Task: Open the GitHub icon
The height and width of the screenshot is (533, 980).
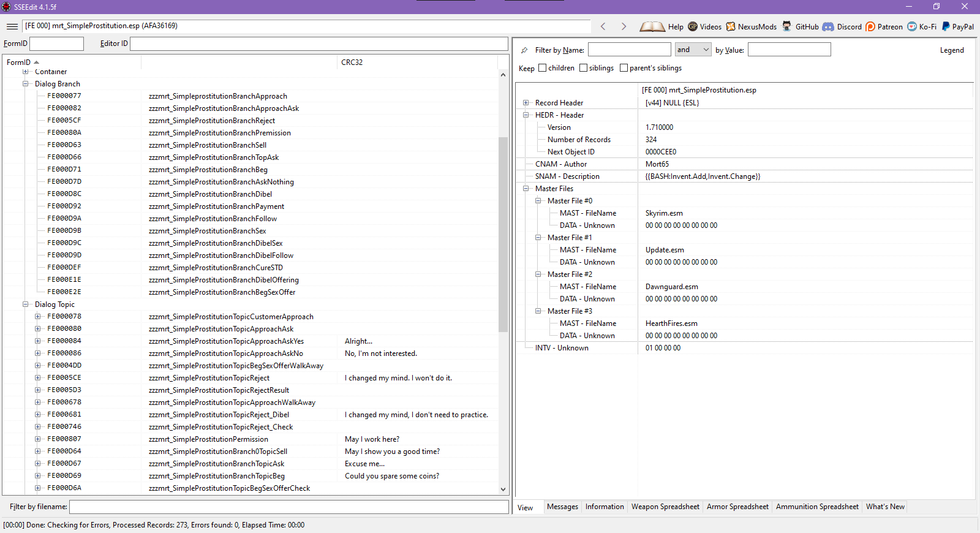Action: pyautogui.click(x=787, y=26)
